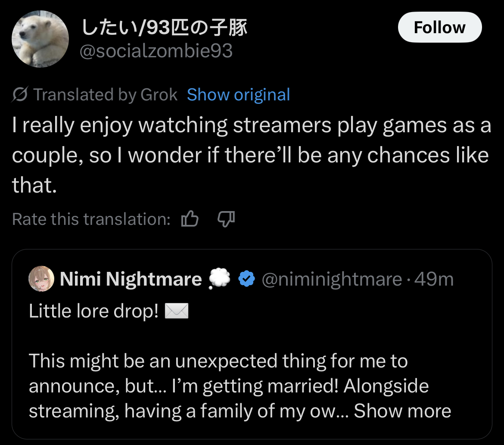
Task: Click the Rate this translation label
Action: coord(91,219)
